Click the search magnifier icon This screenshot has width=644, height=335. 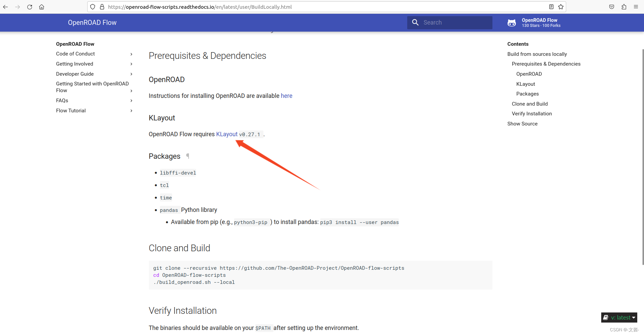coord(415,23)
